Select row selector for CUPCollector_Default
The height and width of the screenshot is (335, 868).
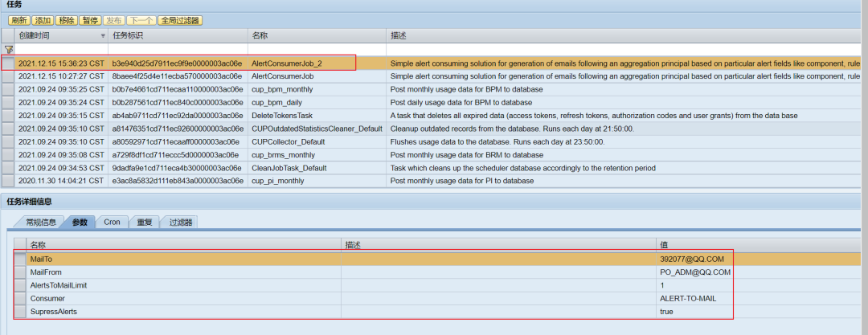click(8, 141)
